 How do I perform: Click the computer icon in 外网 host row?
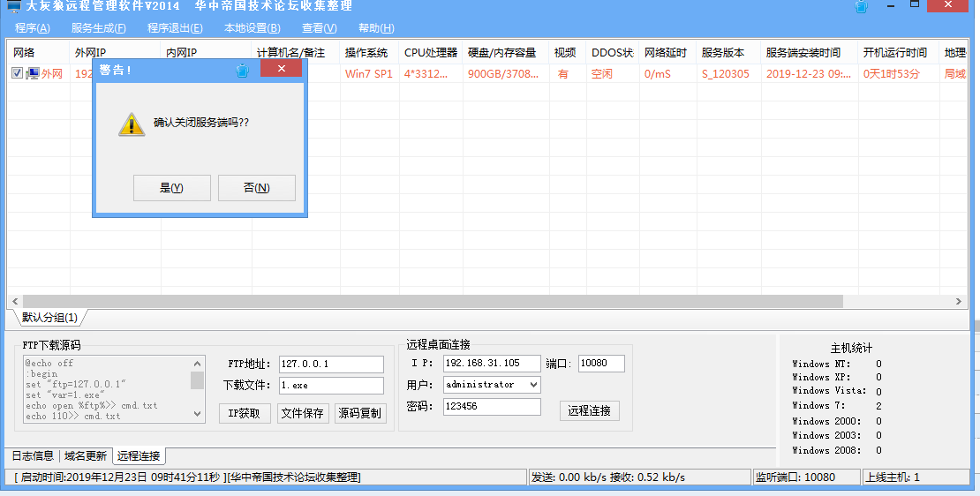[x=33, y=74]
